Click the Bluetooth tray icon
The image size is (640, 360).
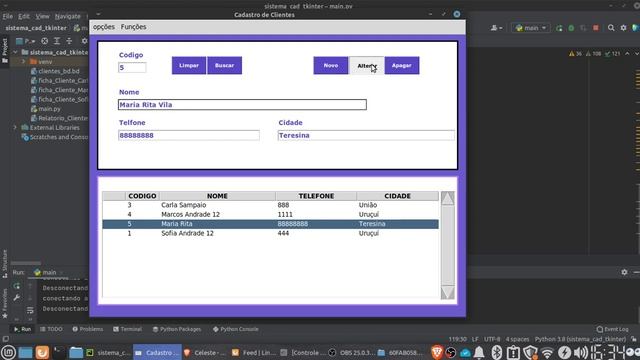point(496,353)
